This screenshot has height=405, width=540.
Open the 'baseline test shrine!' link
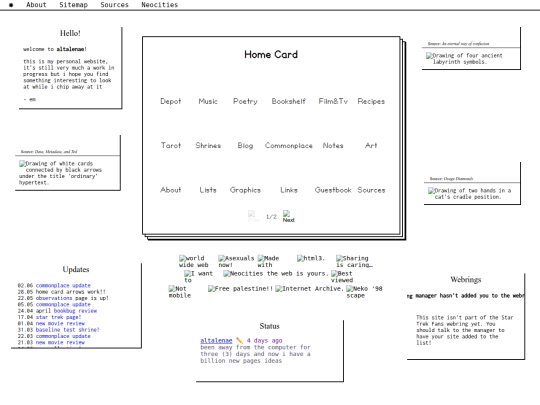tap(68, 330)
